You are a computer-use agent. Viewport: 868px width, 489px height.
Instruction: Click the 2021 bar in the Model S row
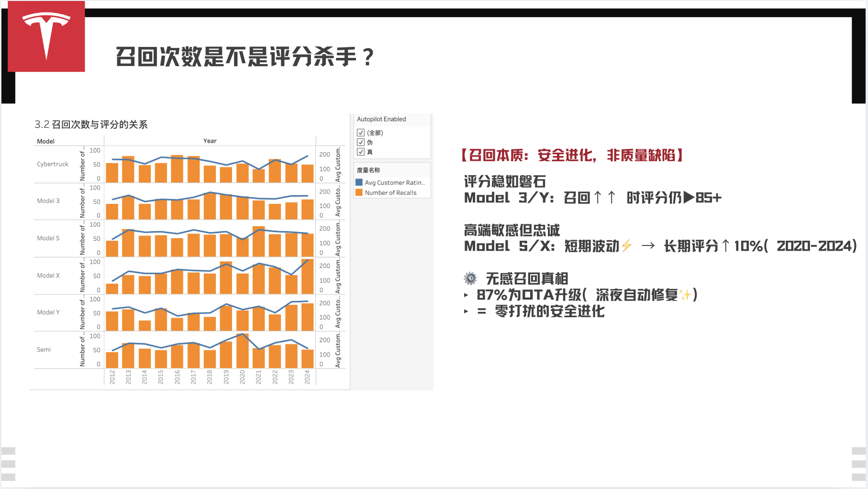point(259,242)
